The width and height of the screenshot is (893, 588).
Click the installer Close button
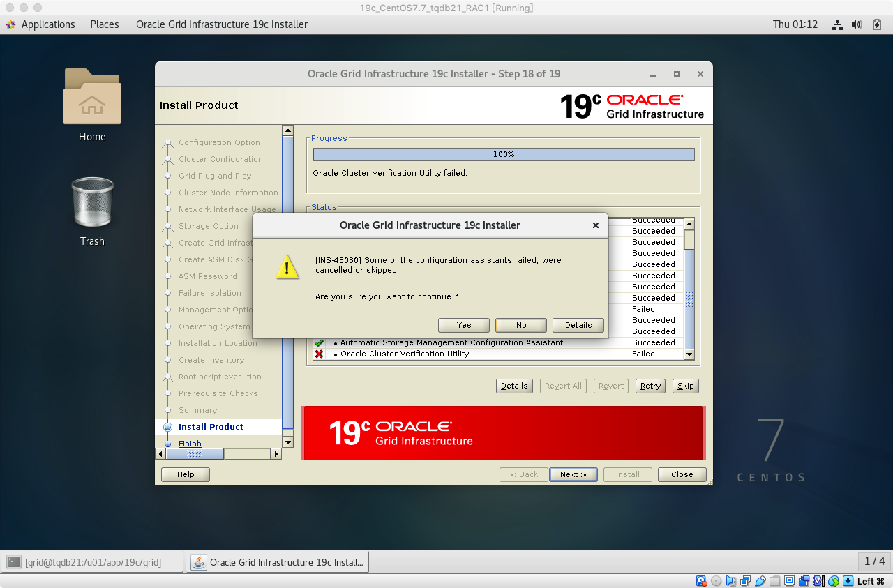[682, 474]
